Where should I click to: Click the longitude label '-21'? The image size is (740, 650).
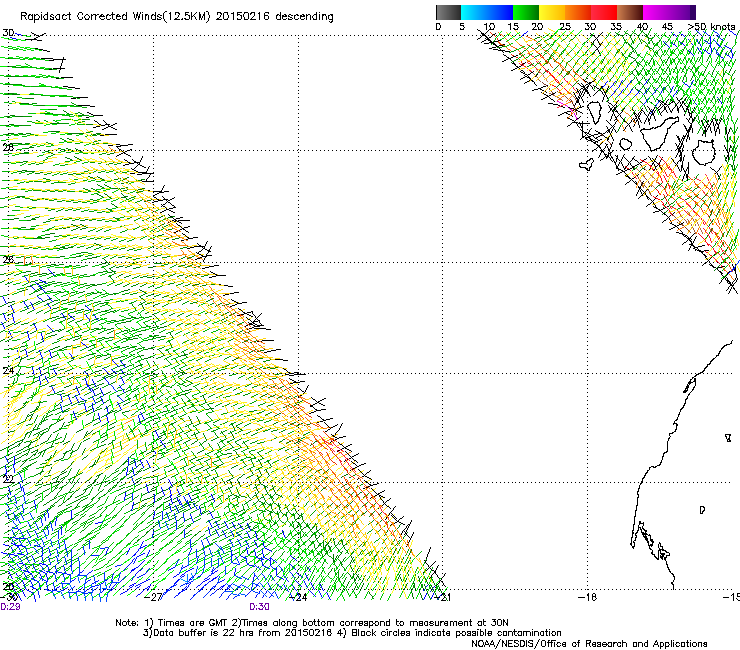(x=442, y=597)
